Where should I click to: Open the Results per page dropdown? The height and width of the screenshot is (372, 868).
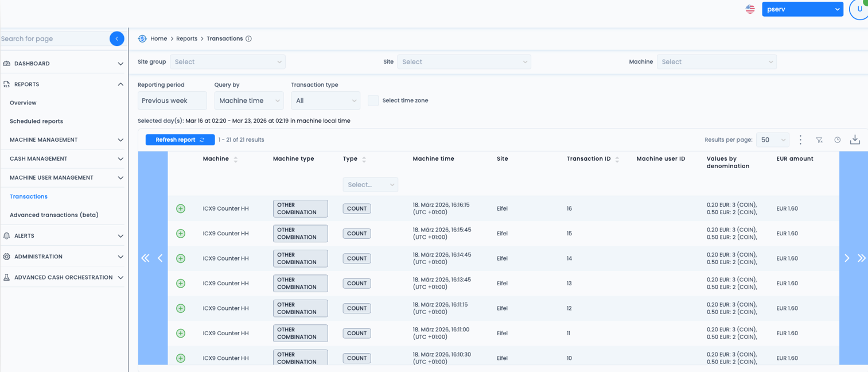(773, 139)
